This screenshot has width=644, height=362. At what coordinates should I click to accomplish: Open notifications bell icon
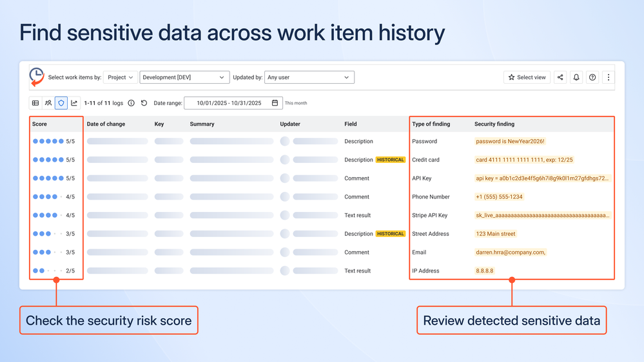pos(576,77)
